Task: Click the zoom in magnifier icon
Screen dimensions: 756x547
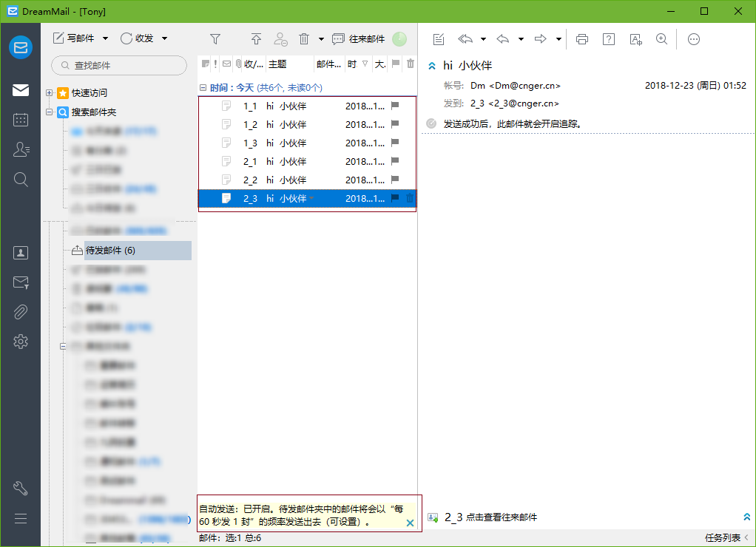Action: 662,39
